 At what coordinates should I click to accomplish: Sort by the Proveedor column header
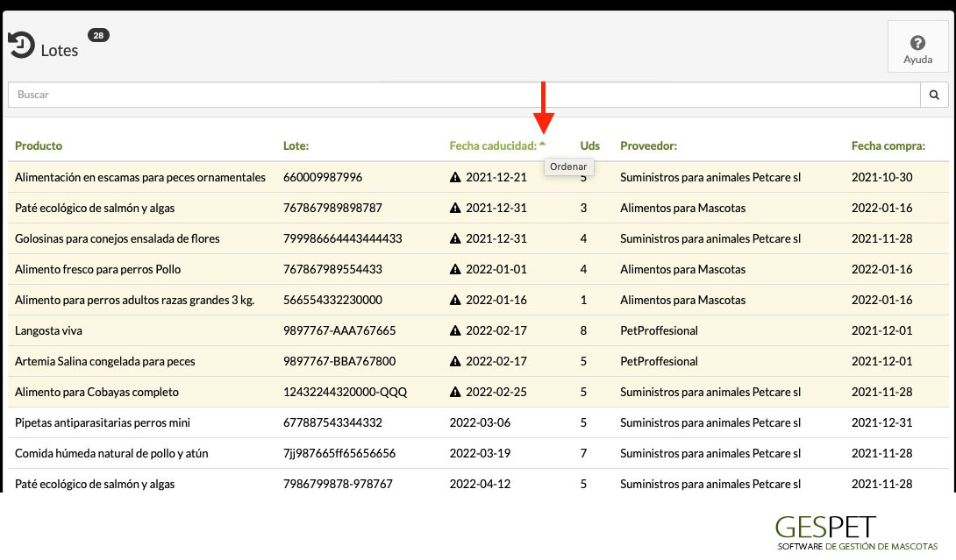pos(648,145)
